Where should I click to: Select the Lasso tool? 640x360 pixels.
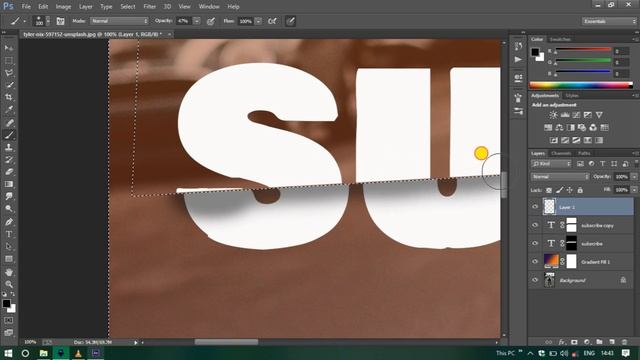click(x=9, y=73)
